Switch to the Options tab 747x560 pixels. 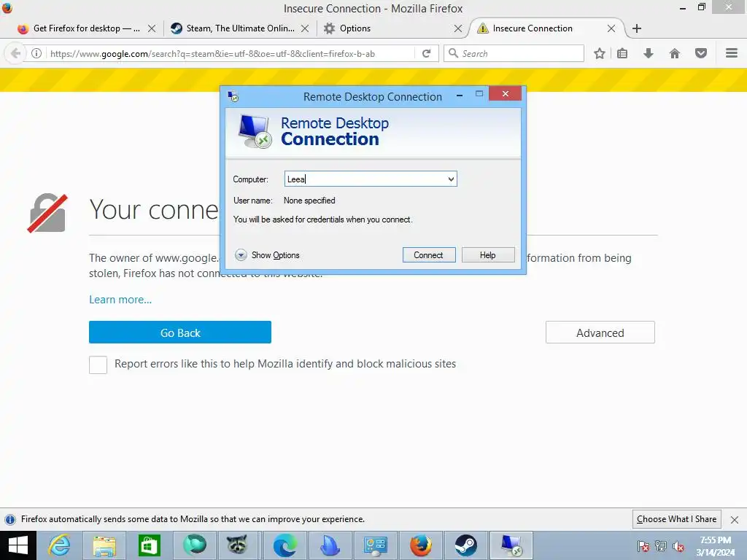[x=355, y=28]
